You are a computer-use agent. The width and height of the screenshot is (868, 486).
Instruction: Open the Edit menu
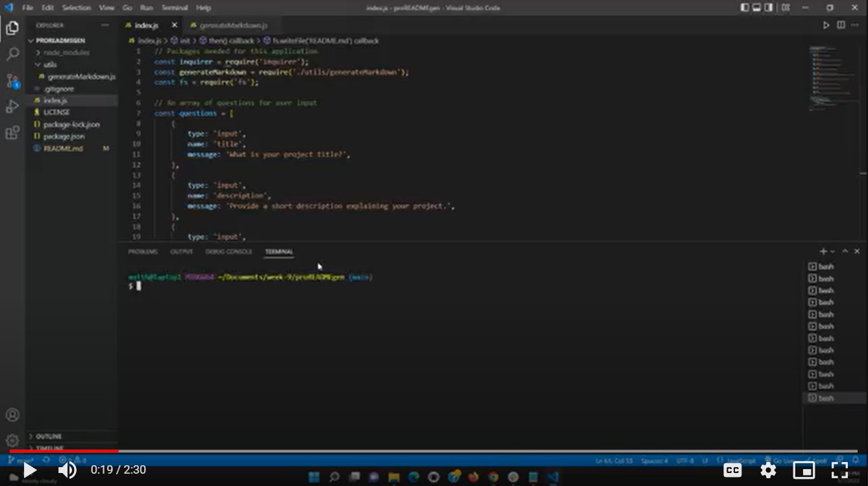[x=47, y=8]
